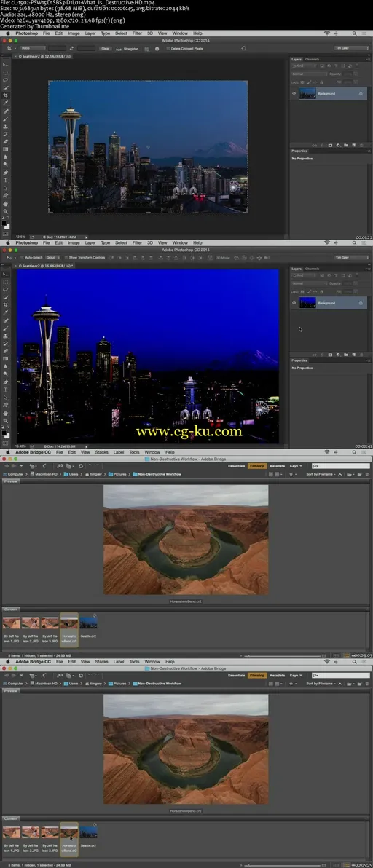
Task: Click the thumbnail size slider in the first Bridge frame
Action: coord(283,655)
